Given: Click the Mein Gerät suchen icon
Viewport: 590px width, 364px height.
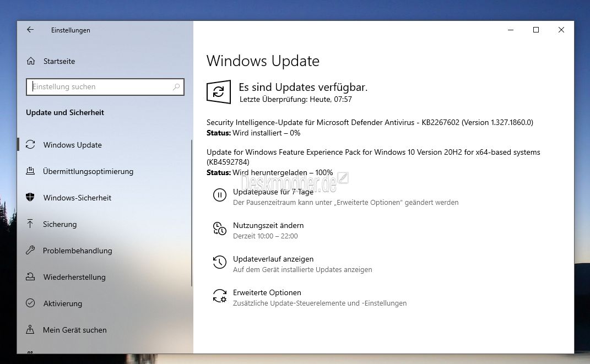Looking at the screenshot, I should [x=30, y=330].
